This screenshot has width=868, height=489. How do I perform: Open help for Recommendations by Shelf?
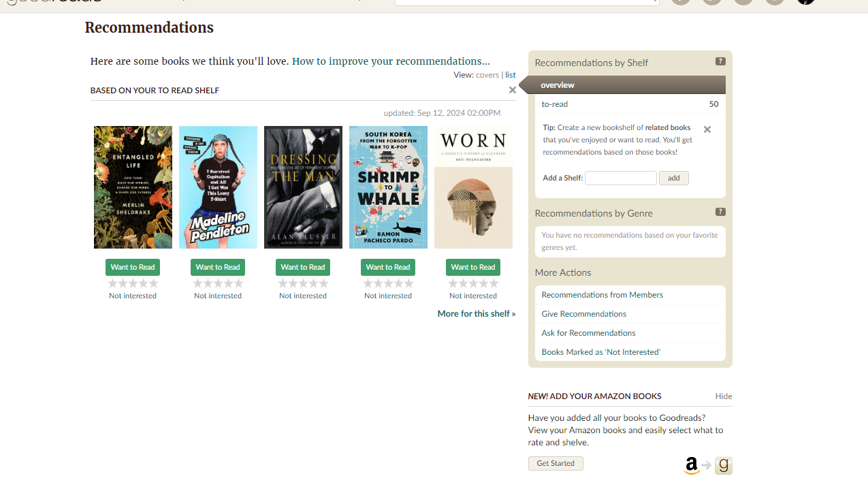720,61
